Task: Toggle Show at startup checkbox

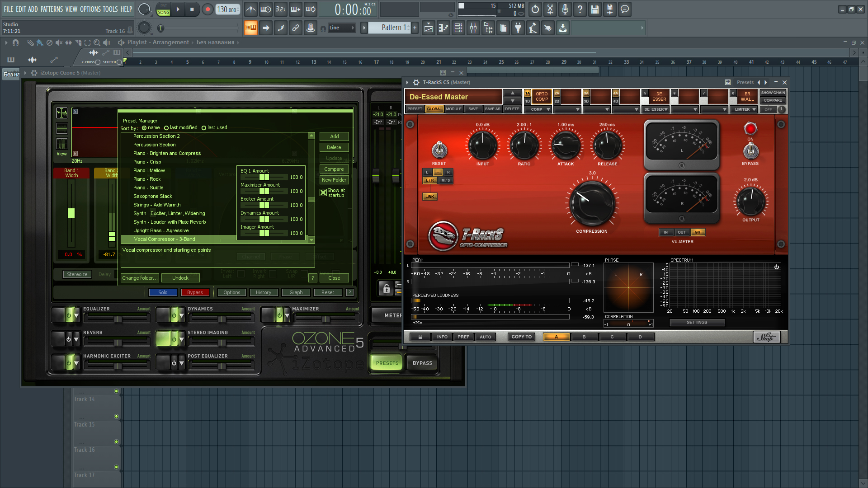Action: tap(323, 192)
